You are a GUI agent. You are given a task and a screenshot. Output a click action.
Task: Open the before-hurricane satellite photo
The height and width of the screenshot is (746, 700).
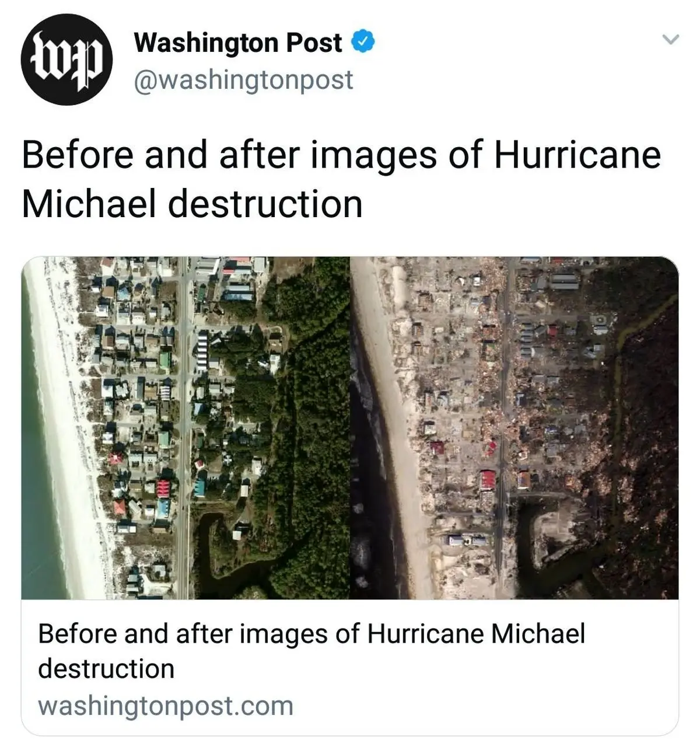point(185,428)
